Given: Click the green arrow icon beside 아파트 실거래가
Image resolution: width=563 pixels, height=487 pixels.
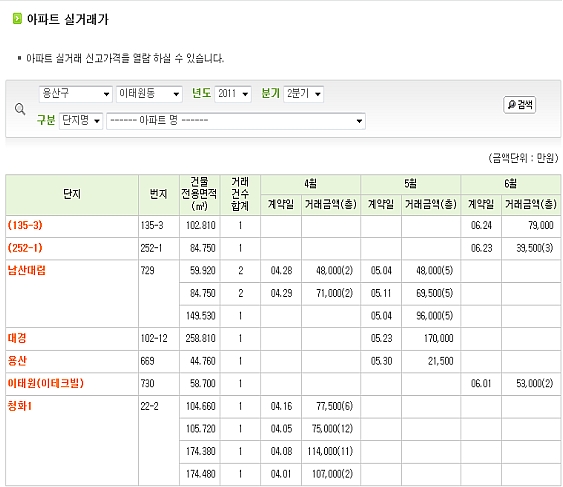Looking at the screenshot, I should coord(17,19).
